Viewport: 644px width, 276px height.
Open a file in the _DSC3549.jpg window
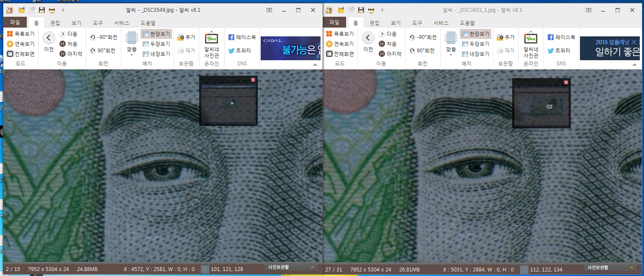click(x=22, y=10)
